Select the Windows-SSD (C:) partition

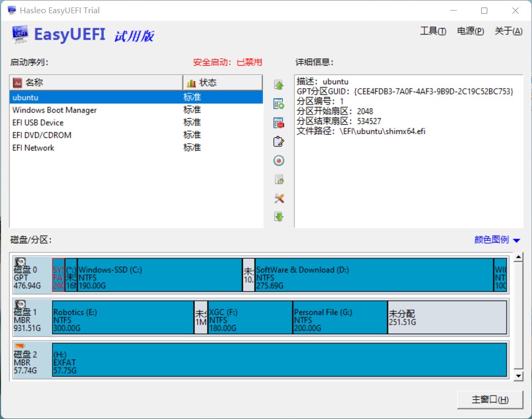(160, 275)
